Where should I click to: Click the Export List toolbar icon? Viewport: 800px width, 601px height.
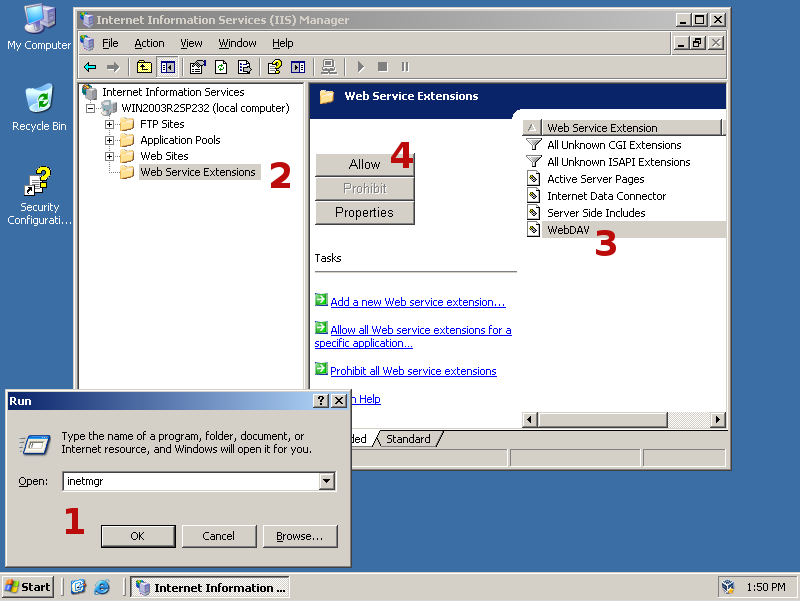pos(244,67)
